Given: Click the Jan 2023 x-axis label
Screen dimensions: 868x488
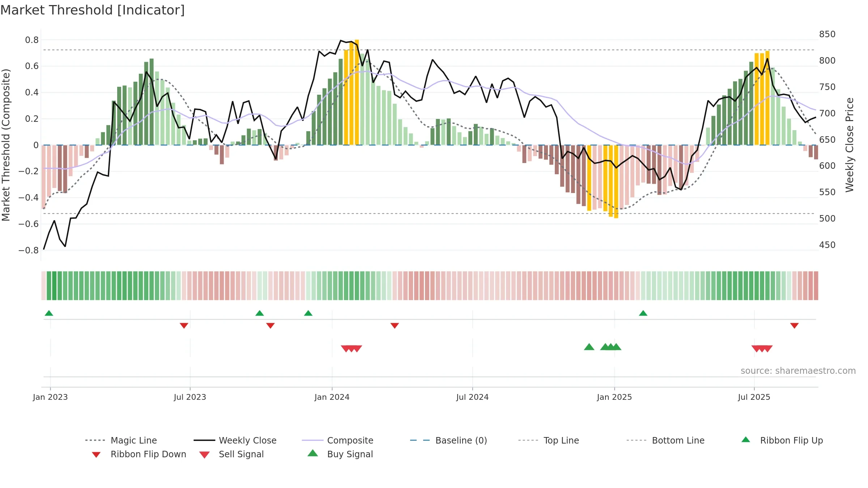Looking at the screenshot, I should tap(50, 397).
